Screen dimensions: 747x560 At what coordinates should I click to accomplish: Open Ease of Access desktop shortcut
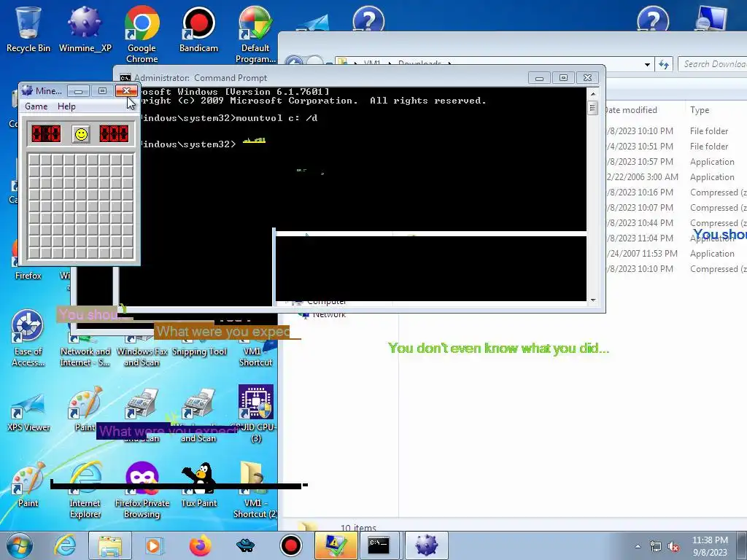[28, 338]
